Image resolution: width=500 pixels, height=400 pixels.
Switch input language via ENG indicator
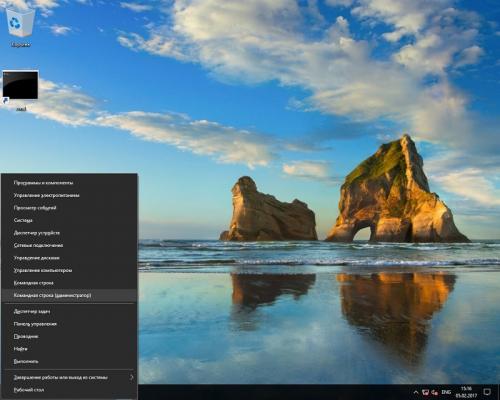(446, 392)
